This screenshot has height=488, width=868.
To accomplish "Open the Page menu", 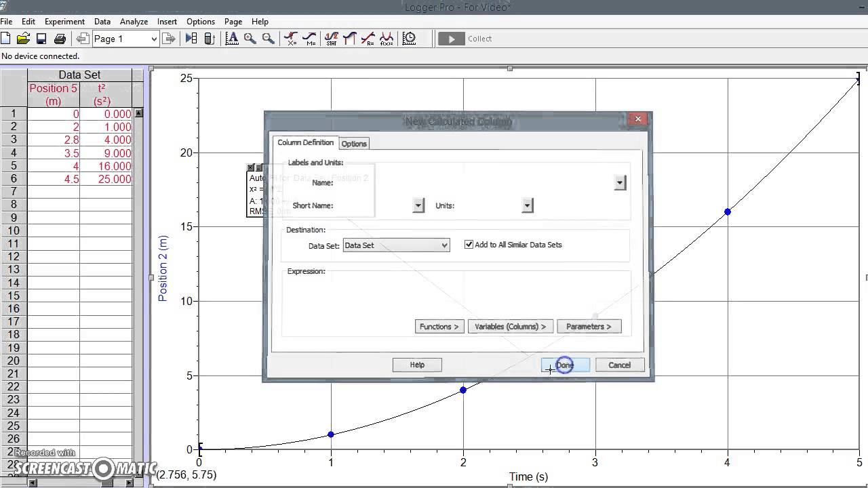I will point(233,22).
